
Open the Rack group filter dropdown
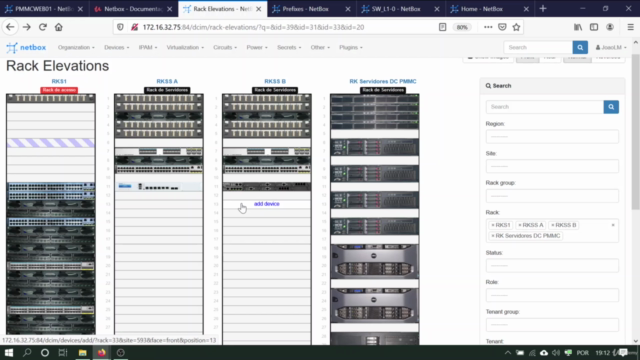point(552,196)
